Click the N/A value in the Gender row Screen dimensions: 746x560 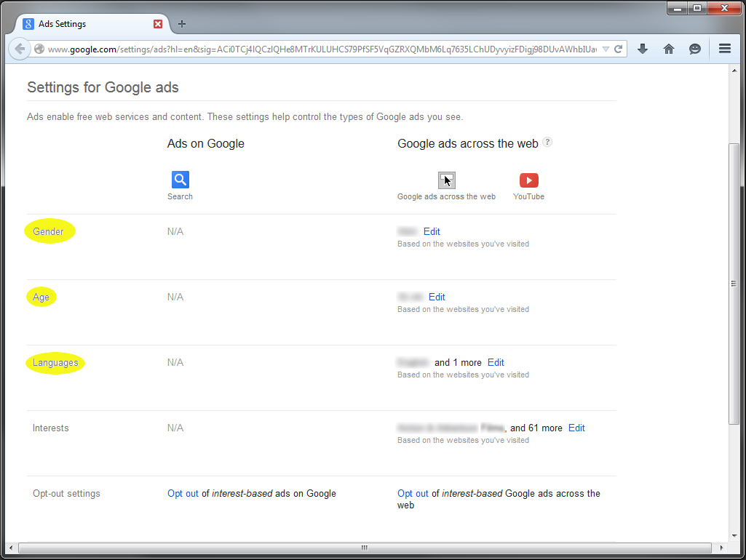point(175,231)
